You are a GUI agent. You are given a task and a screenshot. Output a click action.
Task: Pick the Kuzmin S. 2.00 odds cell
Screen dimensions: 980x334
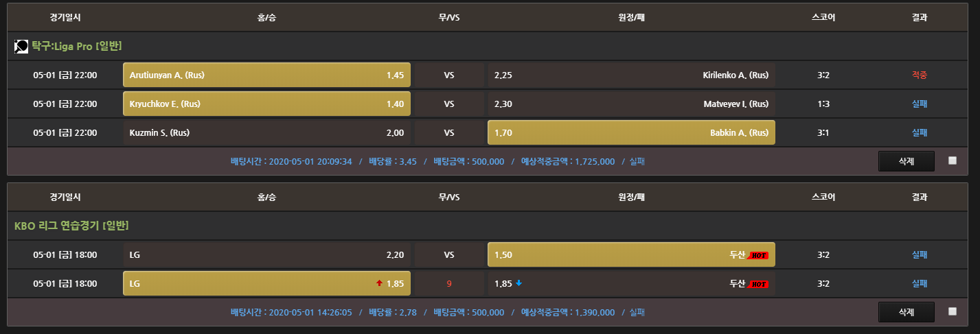[266, 132]
